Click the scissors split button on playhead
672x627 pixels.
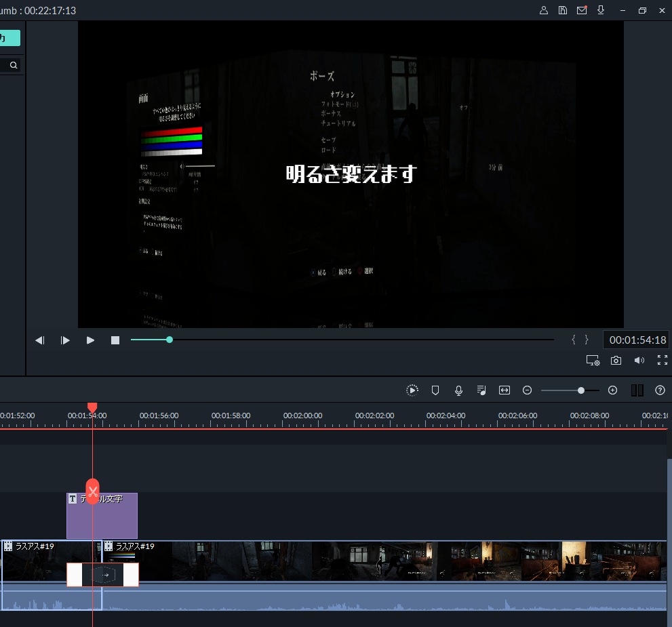click(x=93, y=491)
